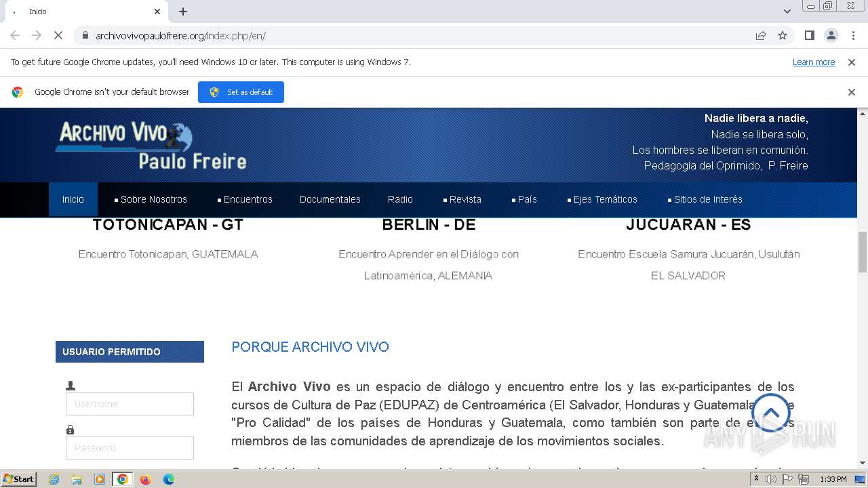Click the back-to-top arrow button

771,413
